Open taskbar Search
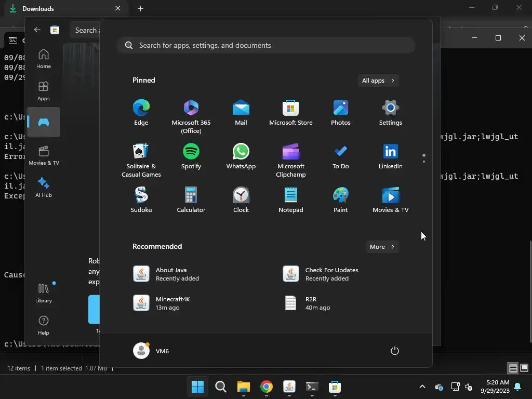 [x=220, y=387]
